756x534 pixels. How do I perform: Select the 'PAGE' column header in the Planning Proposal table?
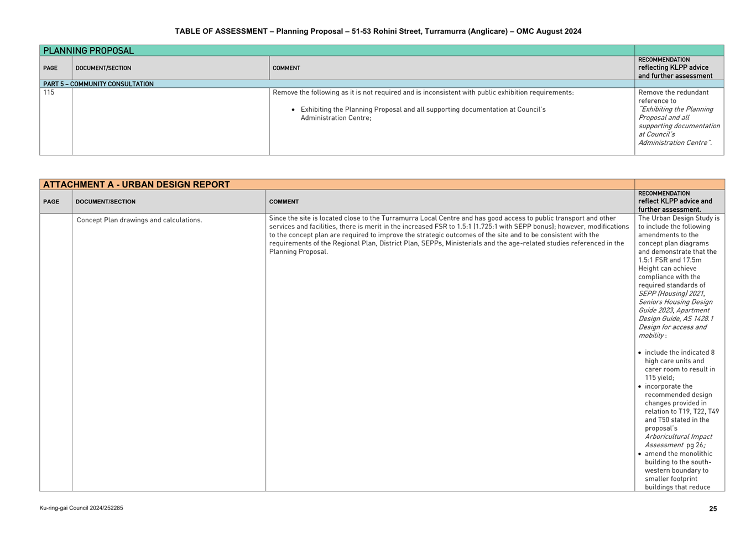coord(50,68)
